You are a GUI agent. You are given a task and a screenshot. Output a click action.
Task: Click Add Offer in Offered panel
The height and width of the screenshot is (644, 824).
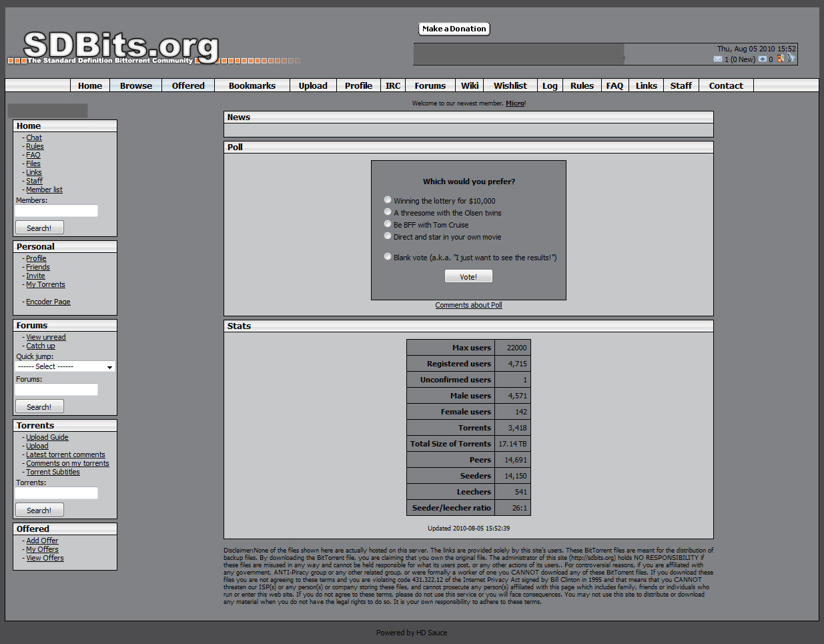(42, 541)
